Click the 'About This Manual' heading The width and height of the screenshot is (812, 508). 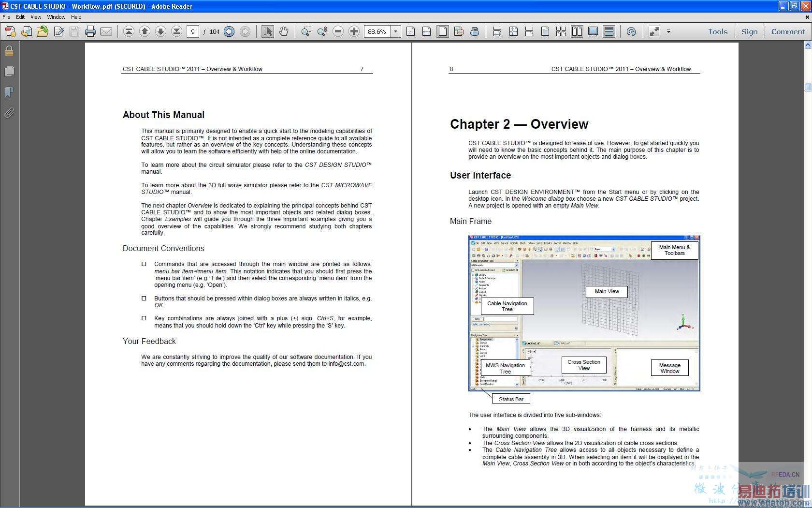(x=163, y=115)
